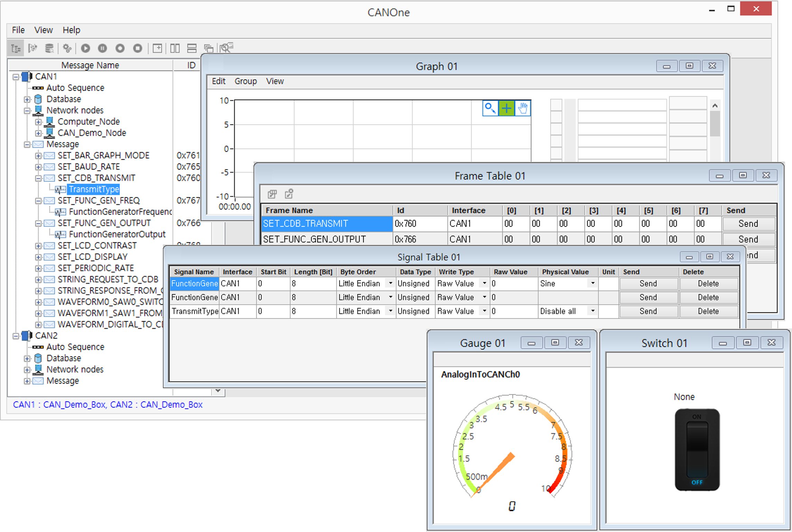792x532 pixels.
Task: Click the tree view toolbar icon
Action: point(16,48)
